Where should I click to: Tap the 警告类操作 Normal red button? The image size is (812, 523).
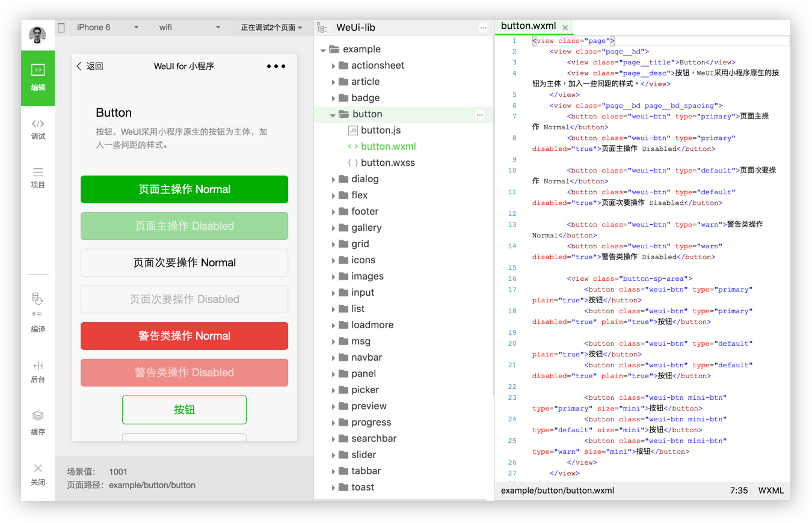tap(184, 336)
